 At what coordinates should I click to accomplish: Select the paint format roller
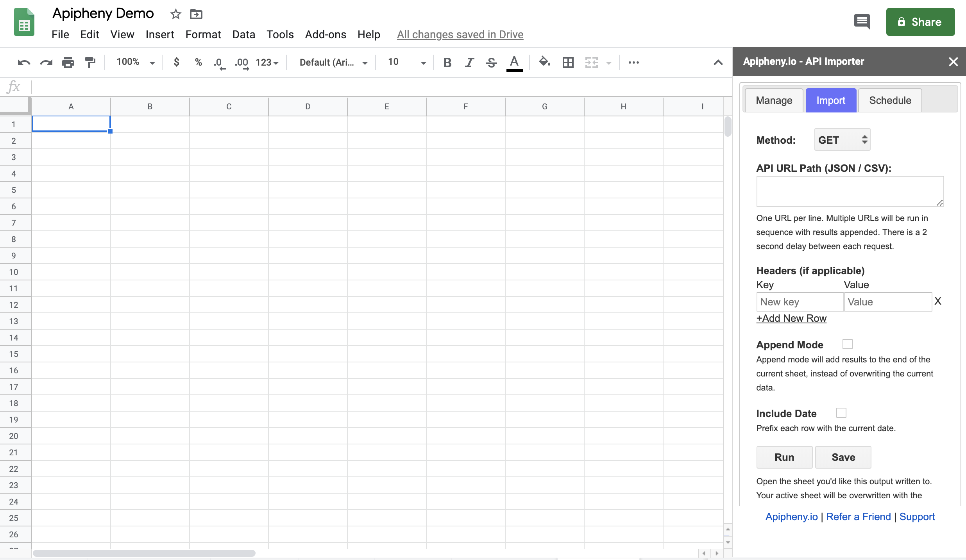(x=90, y=62)
